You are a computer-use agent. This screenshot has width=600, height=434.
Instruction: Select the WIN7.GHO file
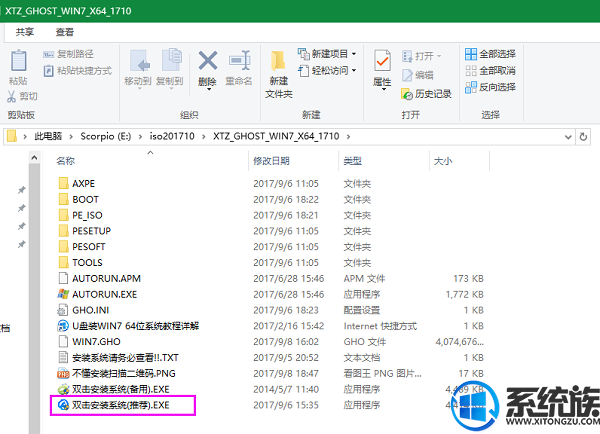tap(89, 342)
